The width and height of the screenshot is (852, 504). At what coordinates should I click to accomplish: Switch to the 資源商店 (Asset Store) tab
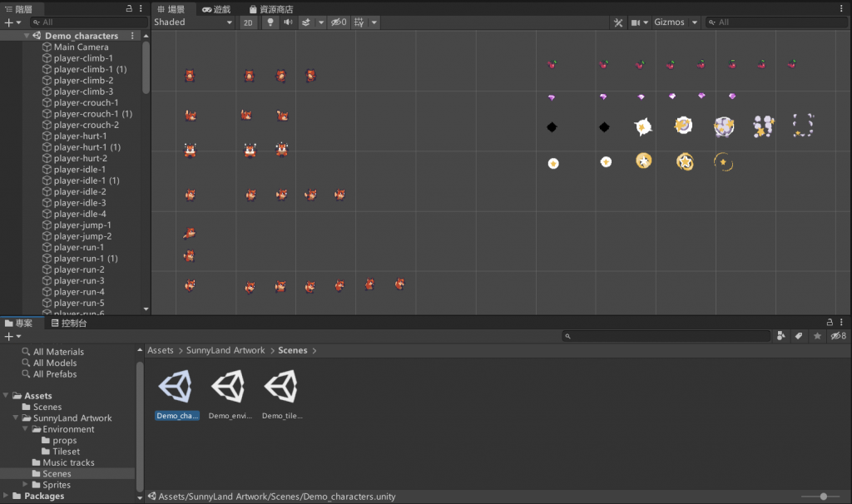271,9
